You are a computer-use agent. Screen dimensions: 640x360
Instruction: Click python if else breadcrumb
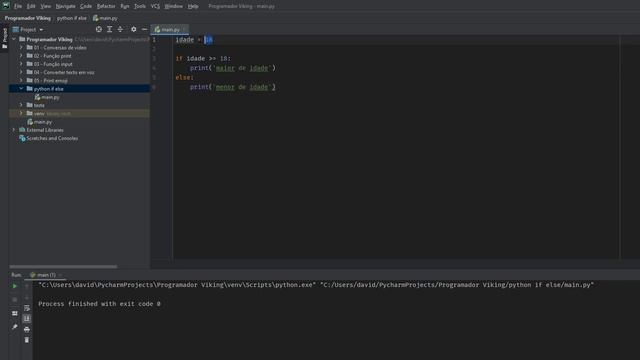tap(72, 18)
